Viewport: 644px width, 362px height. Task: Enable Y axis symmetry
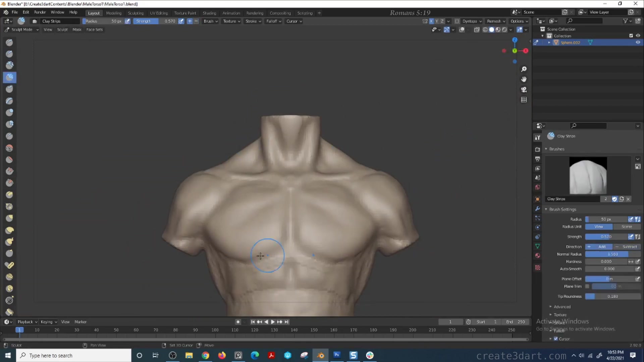(x=437, y=21)
